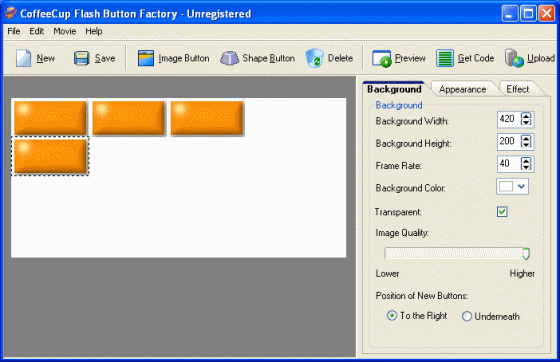Image resolution: width=560 pixels, height=362 pixels.
Task: Minimize the CoffeeCup window
Action: 510,14
